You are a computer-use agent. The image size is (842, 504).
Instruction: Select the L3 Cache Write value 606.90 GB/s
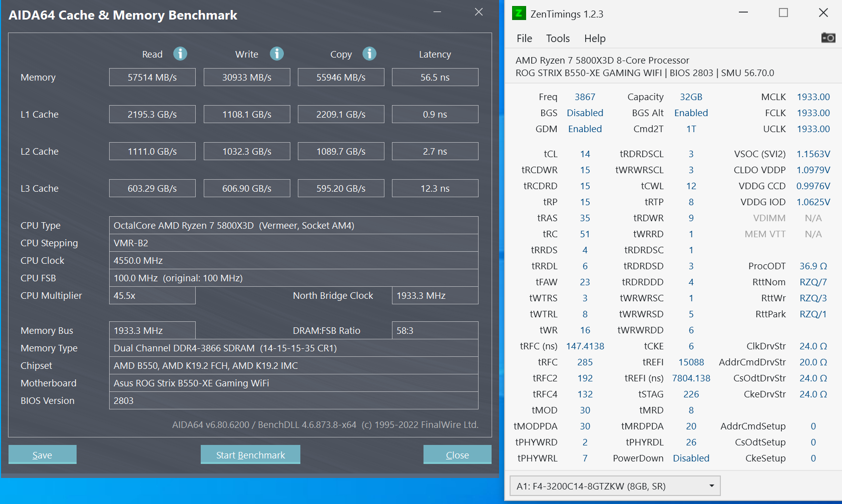(x=247, y=188)
